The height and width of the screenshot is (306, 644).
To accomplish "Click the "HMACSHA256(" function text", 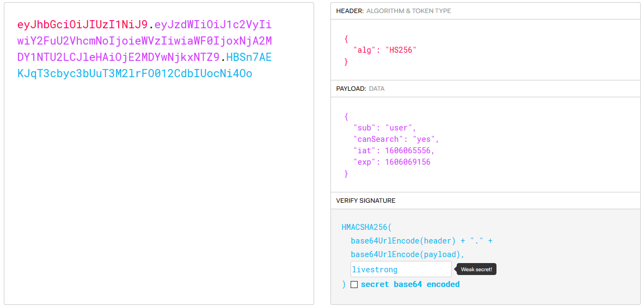I will 366,227.
